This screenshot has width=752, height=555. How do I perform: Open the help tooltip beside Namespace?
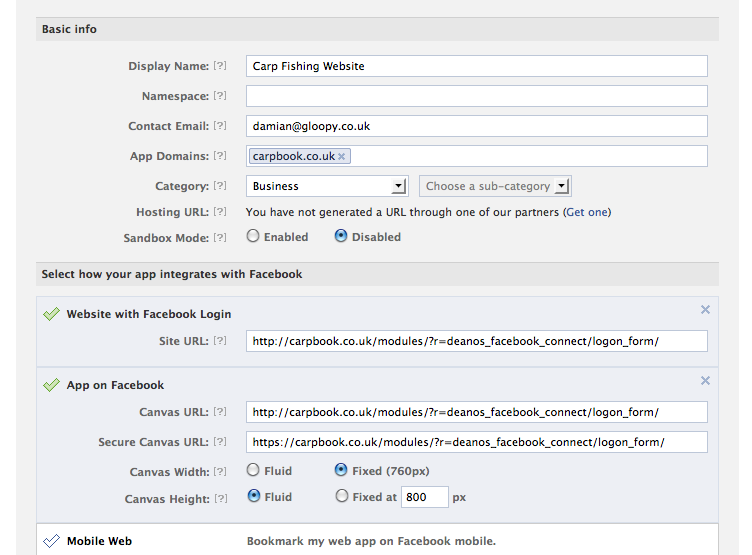point(220,96)
